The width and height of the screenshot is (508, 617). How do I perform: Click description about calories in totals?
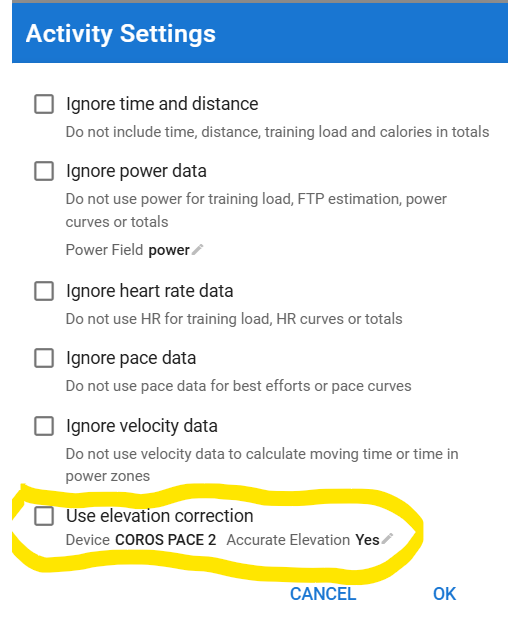pyautogui.click(x=277, y=132)
